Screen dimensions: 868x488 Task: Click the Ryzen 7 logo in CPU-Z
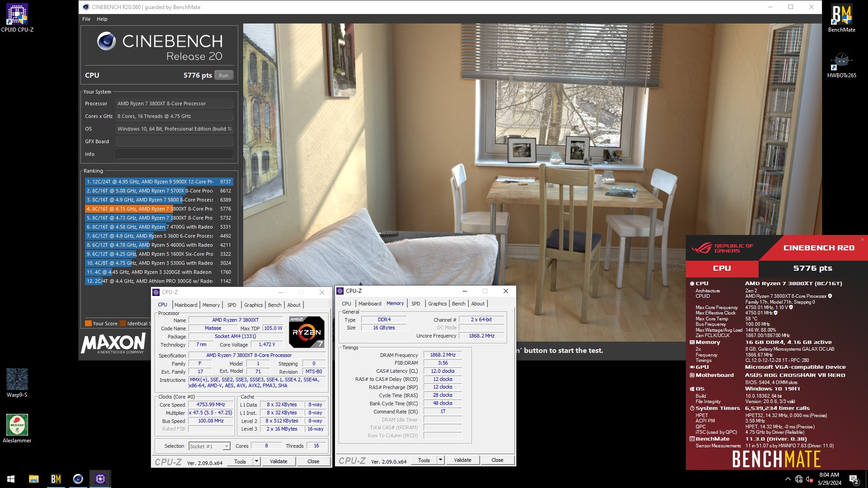(x=307, y=332)
